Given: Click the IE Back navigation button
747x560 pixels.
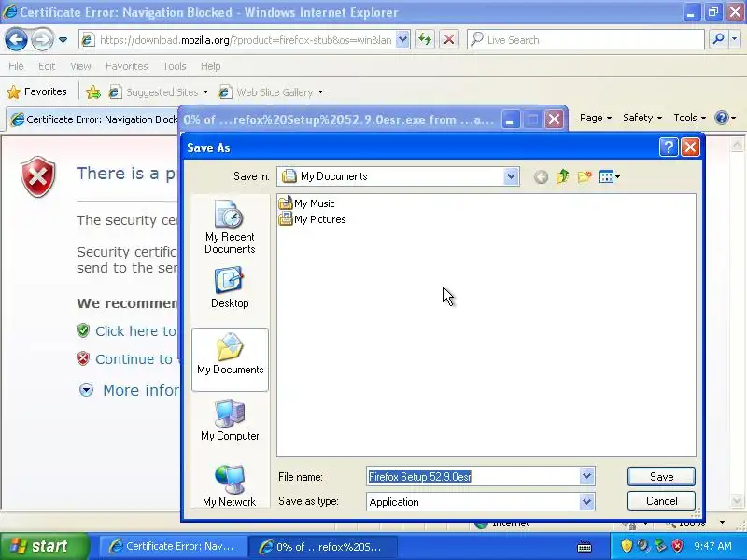Looking at the screenshot, I should (16, 40).
